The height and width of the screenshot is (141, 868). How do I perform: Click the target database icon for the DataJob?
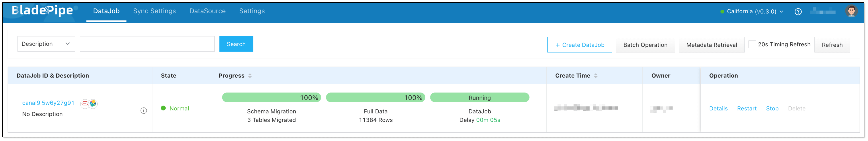[x=93, y=104]
